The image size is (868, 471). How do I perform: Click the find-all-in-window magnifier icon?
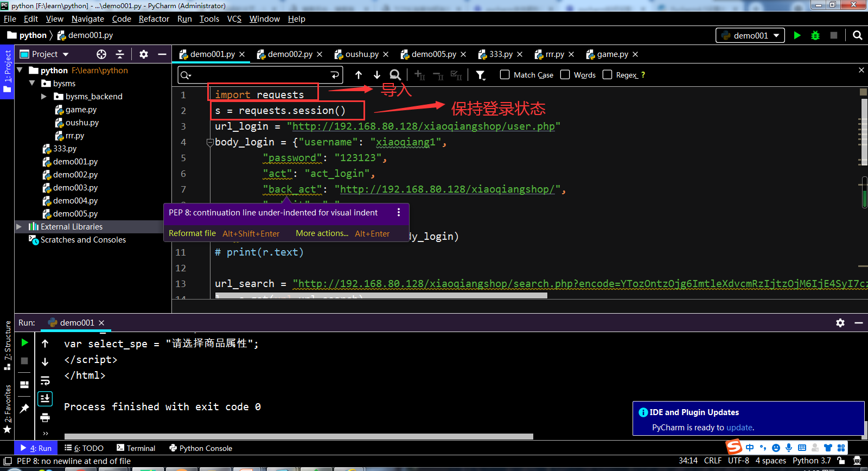395,75
